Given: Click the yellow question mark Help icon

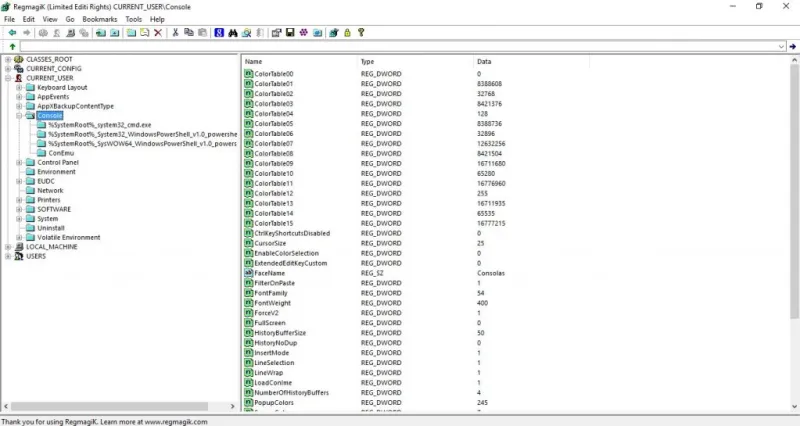Looking at the screenshot, I should click(360, 32).
